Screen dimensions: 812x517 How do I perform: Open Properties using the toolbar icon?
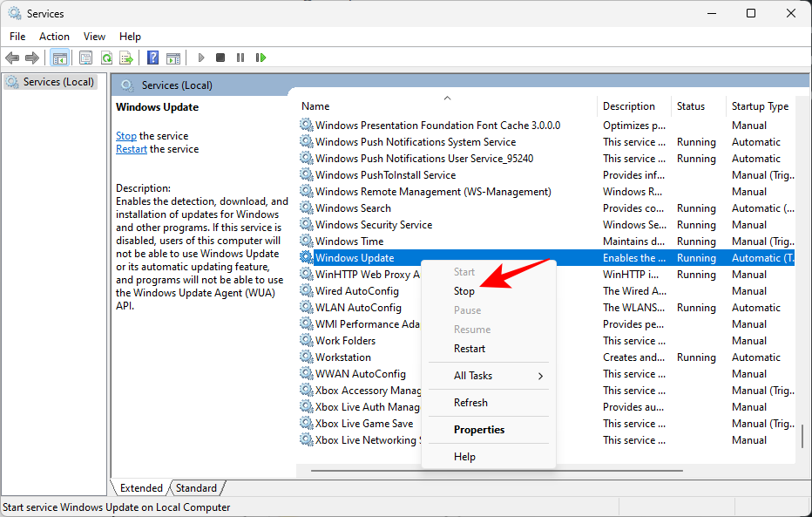click(85, 58)
